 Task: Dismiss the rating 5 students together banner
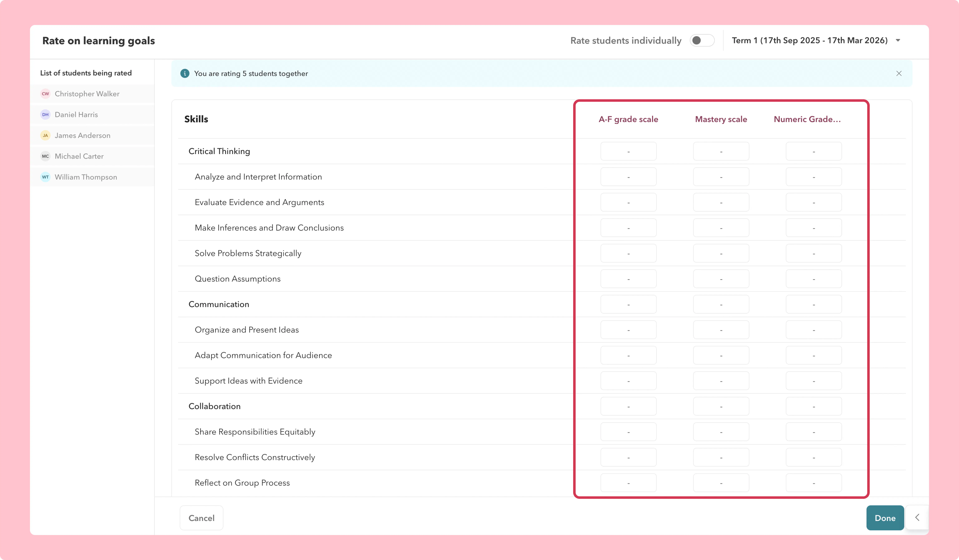[899, 73]
